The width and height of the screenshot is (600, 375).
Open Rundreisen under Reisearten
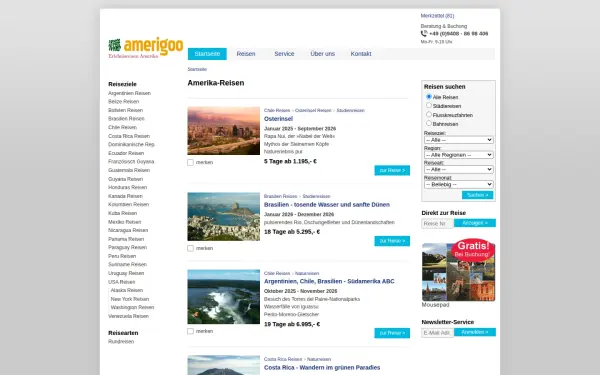(x=121, y=342)
